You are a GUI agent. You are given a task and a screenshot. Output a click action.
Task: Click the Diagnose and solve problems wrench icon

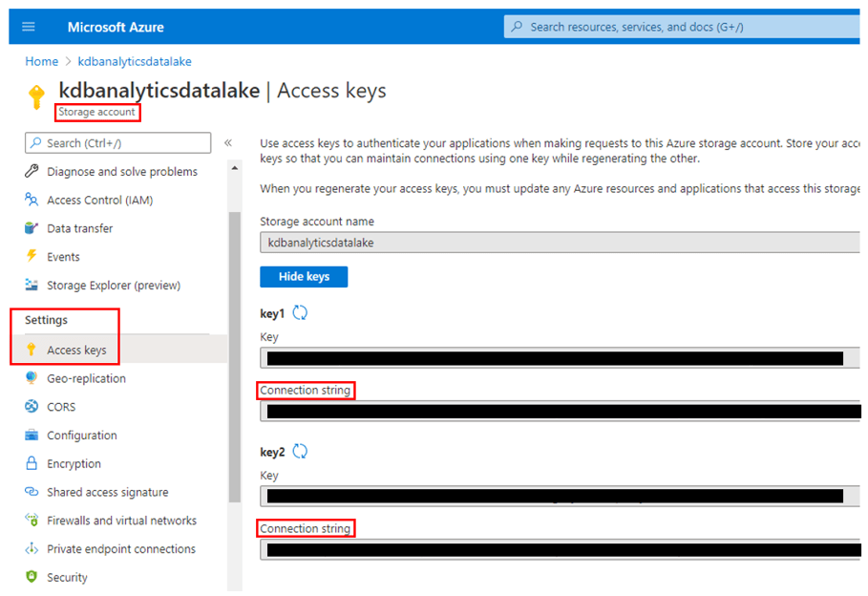32,171
